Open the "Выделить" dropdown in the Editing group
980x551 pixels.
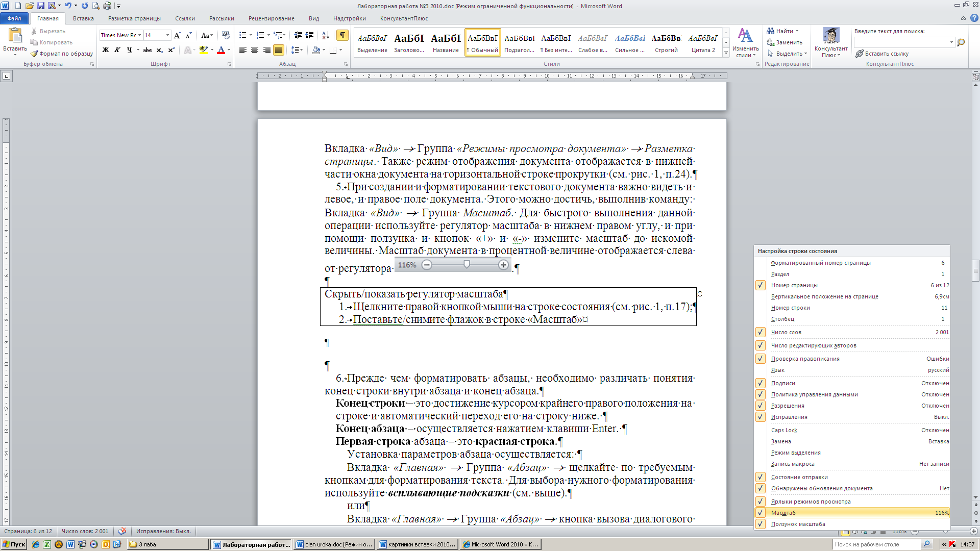[787, 54]
